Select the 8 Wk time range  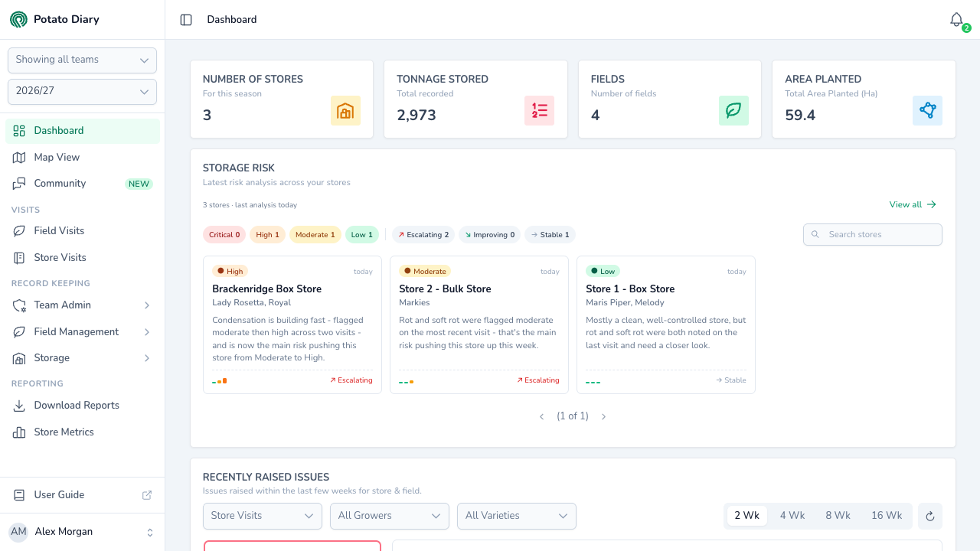pyautogui.click(x=838, y=516)
